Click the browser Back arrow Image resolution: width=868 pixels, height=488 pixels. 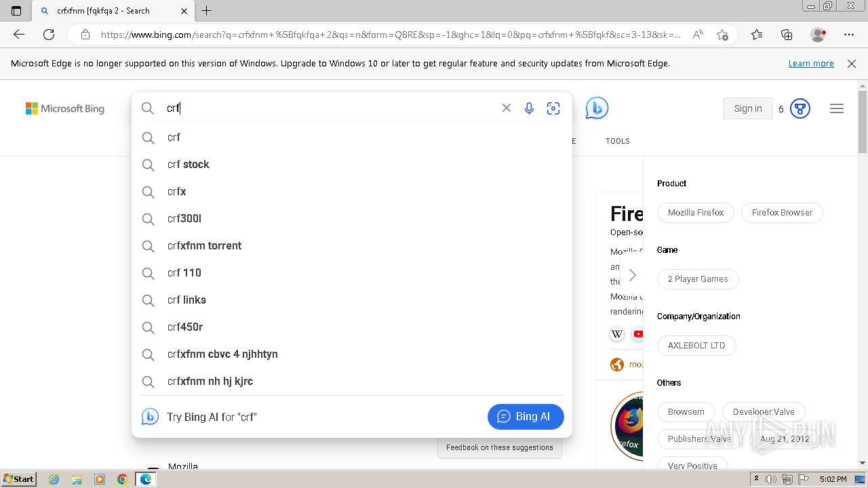click(x=19, y=35)
